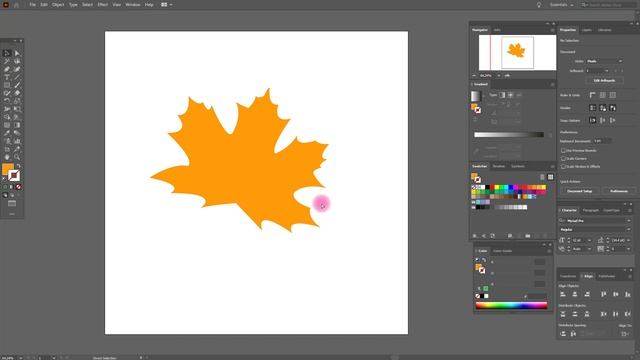Toggle Show Rulers icon in Properties

(593, 95)
